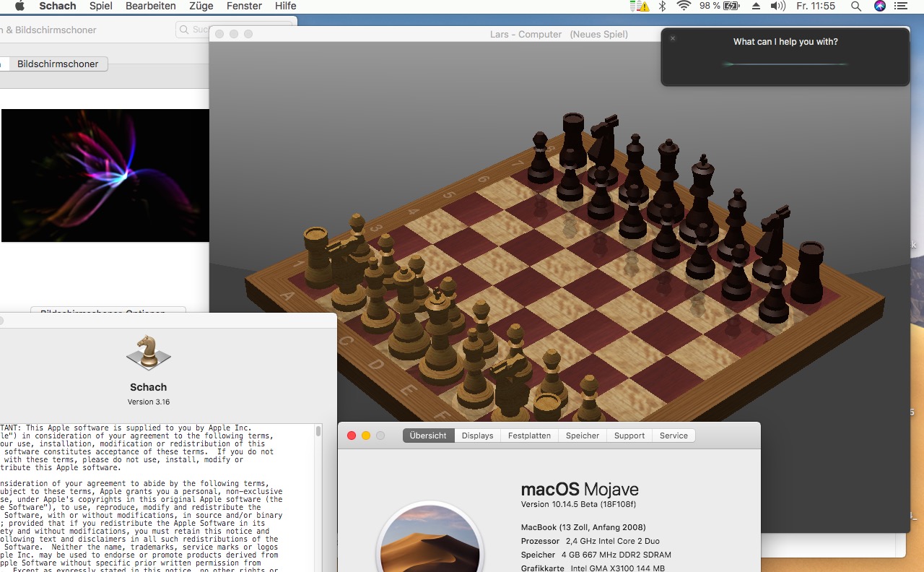Select the white king with cross on e1

pyautogui.click(x=439, y=336)
